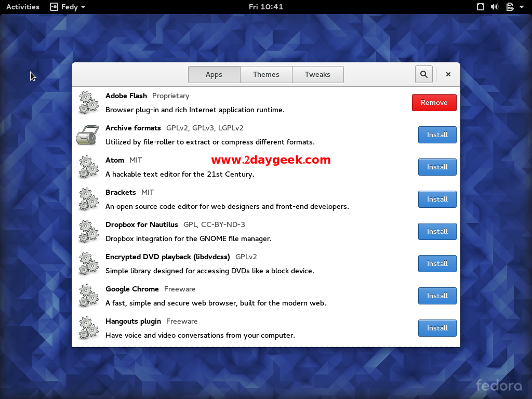Expand the system menu arrow
This screenshot has width=532, height=399.
point(522,7)
